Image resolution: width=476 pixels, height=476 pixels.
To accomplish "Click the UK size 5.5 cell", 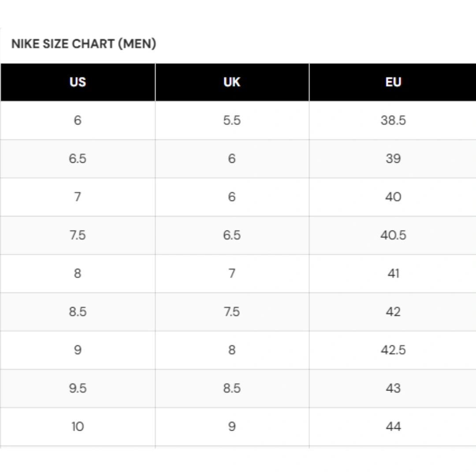I will tap(232, 120).
